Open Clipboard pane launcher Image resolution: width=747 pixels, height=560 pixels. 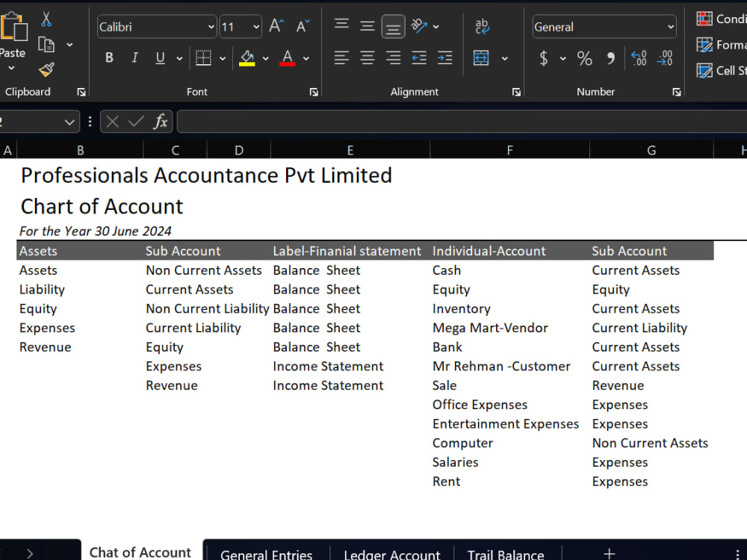pyautogui.click(x=81, y=92)
